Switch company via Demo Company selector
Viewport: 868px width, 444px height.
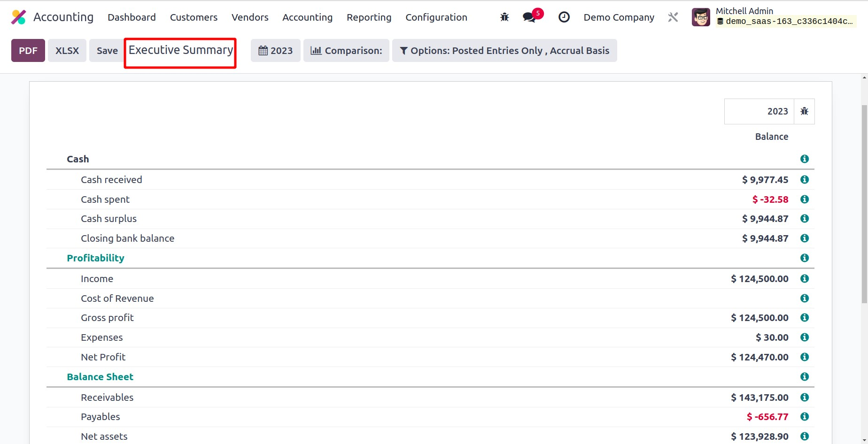619,17
